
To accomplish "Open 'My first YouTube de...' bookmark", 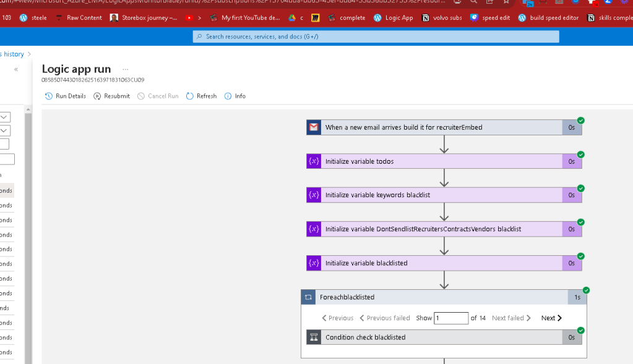I will (245, 18).
